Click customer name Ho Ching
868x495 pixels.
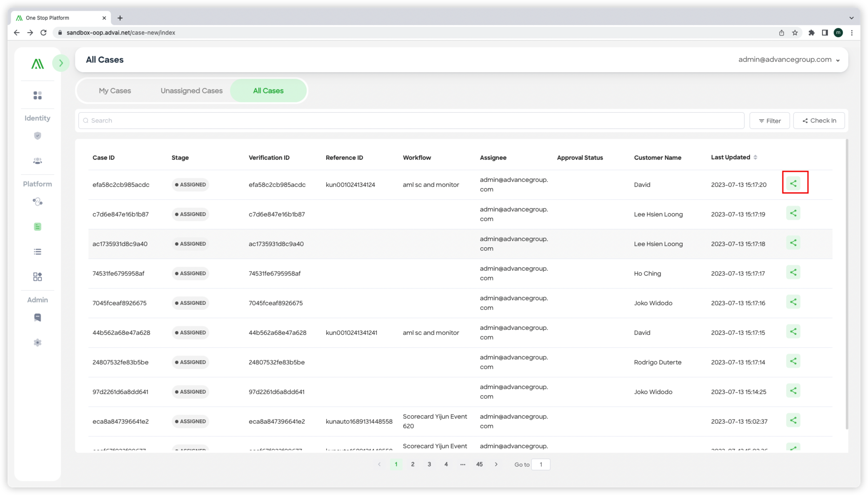[647, 274]
